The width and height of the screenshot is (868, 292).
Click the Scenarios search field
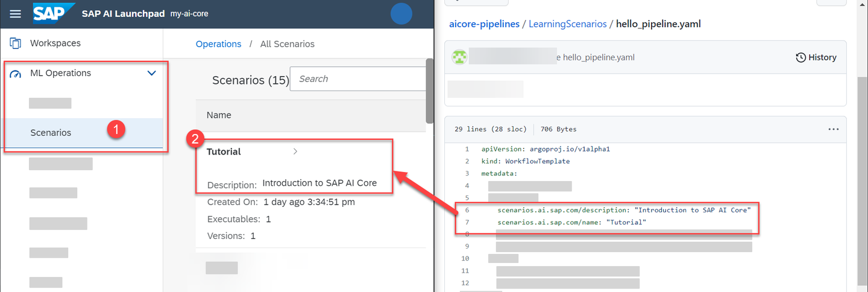pyautogui.click(x=358, y=79)
